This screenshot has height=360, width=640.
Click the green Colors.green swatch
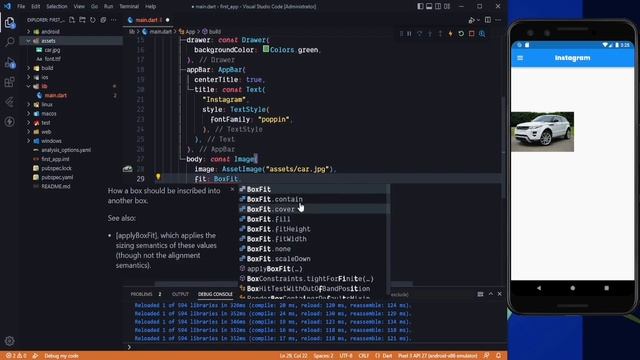[x=266, y=49]
